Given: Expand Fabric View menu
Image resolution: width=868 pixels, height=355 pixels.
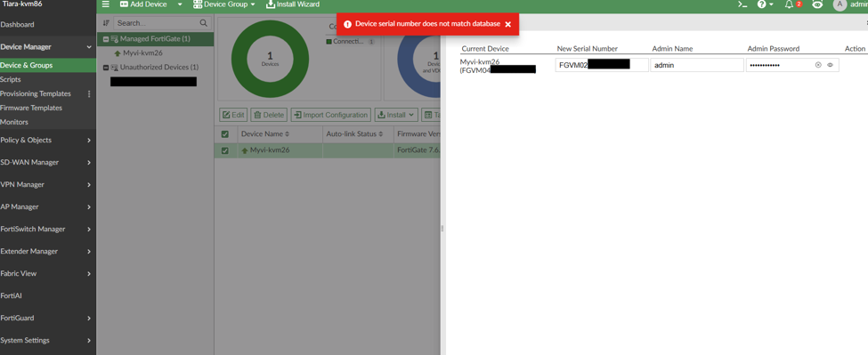Looking at the screenshot, I should pos(48,274).
